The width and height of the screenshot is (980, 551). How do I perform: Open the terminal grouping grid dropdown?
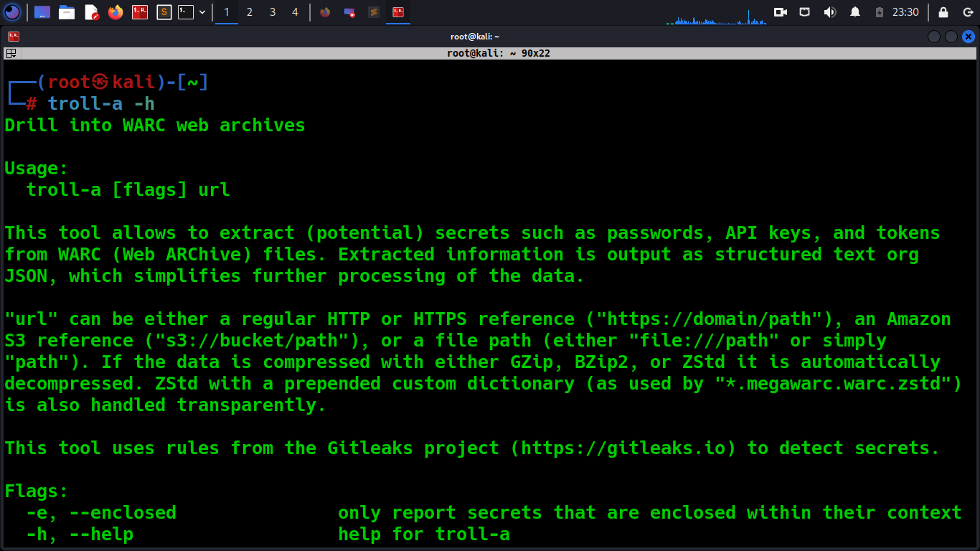tap(11, 53)
